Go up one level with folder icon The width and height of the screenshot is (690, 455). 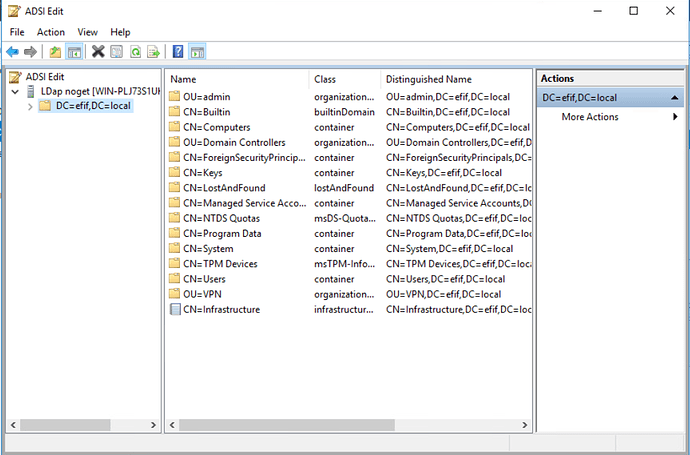tap(55, 52)
